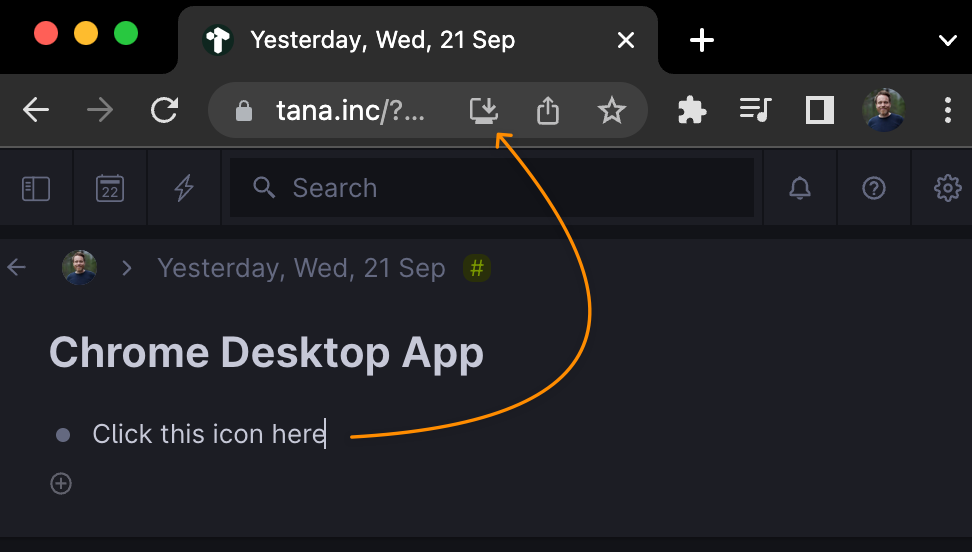
Task: Click the share page icon in address bar
Action: [x=547, y=111]
